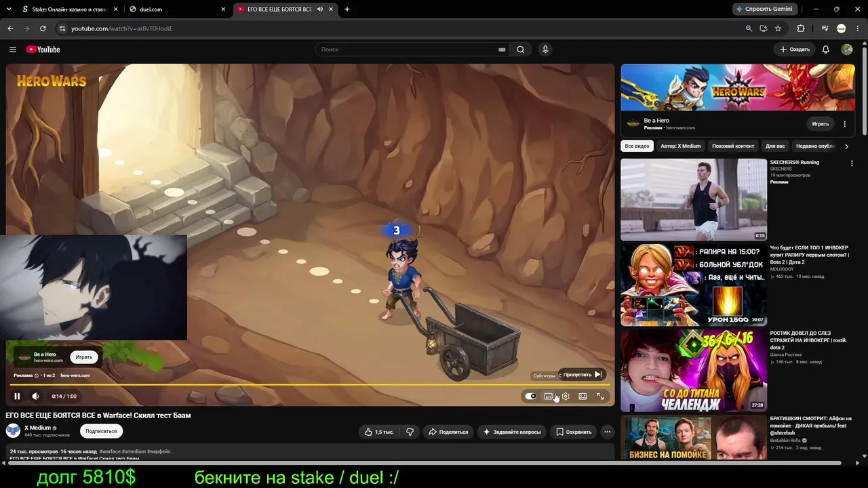Reload the current page
Image resolution: width=868 pixels, height=488 pixels.
[43, 28]
